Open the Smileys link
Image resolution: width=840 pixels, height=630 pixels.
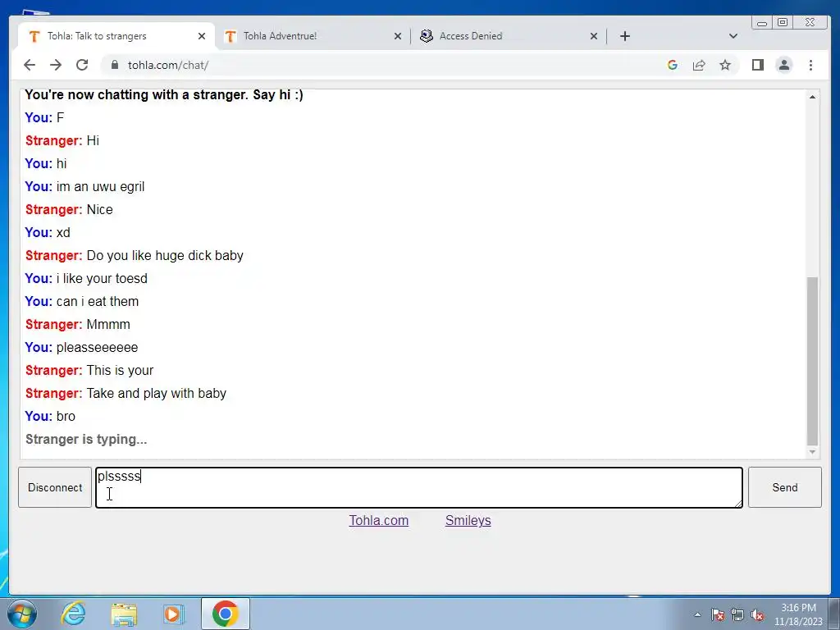click(468, 520)
